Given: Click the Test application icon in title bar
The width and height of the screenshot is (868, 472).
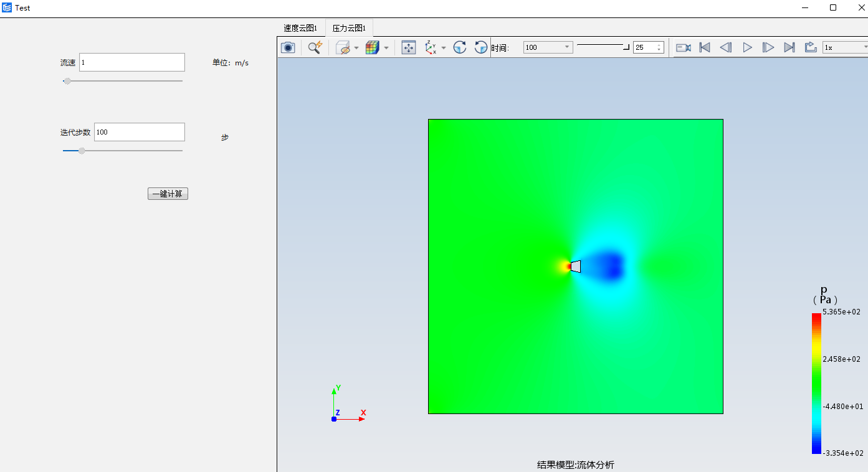Looking at the screenshot, I should [x=7, y=8].
